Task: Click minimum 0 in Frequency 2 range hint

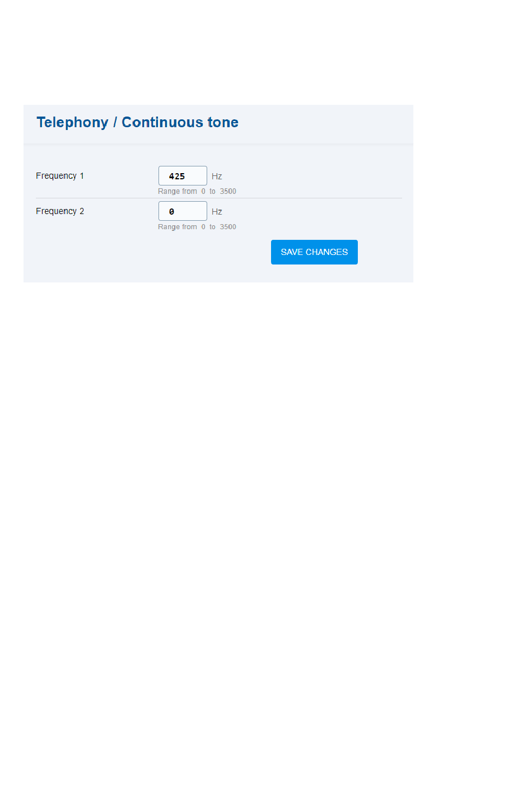Action: pyautogui.click(x=203, y=227)
